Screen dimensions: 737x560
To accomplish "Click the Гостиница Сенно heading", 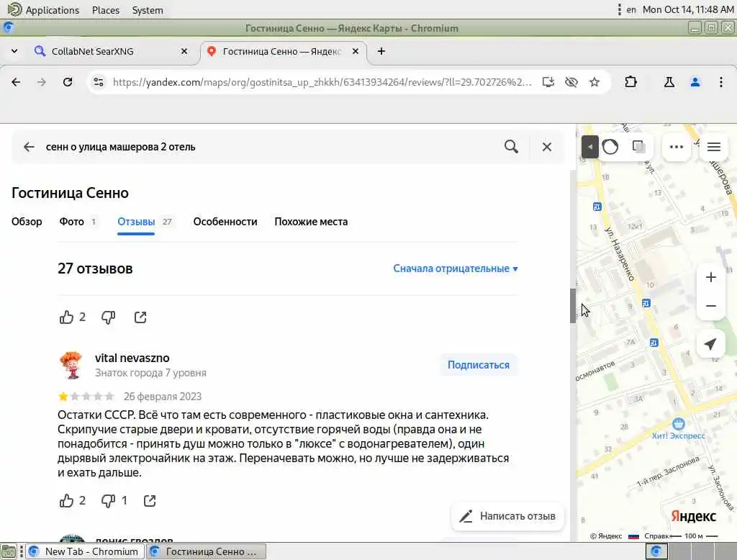I will [x=70, y=193].
